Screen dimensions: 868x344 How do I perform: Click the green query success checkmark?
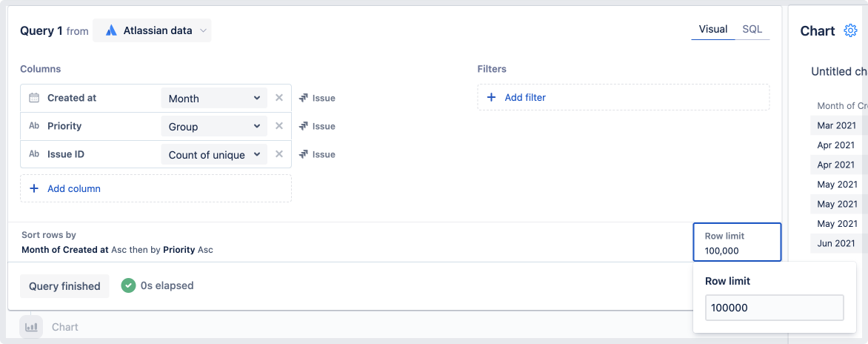(x=129, y=285)
